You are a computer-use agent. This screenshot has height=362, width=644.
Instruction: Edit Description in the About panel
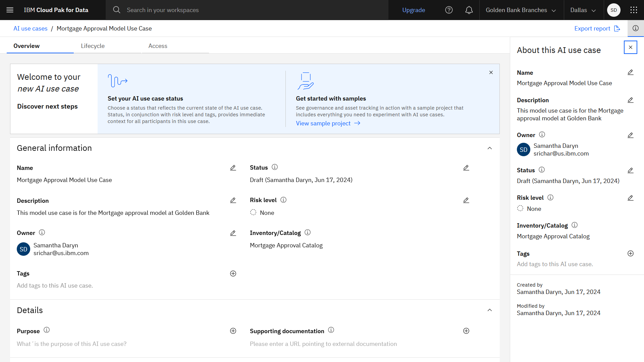tap(631, 100)
